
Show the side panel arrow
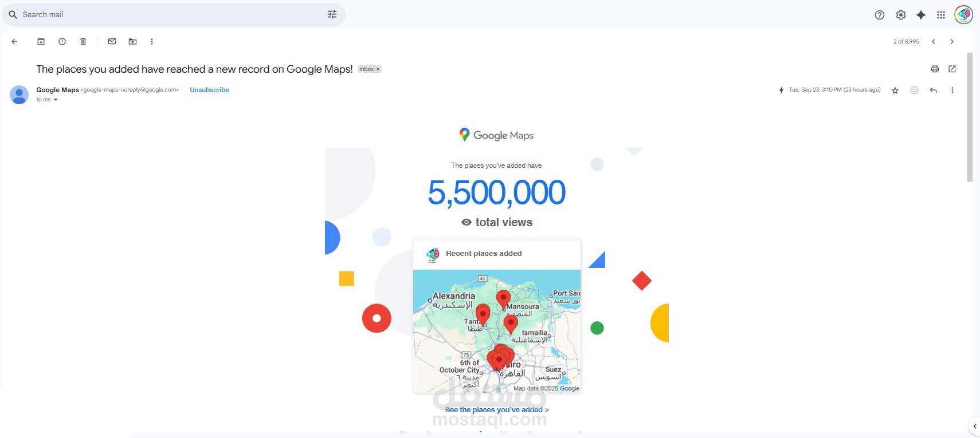coord(974,426)
